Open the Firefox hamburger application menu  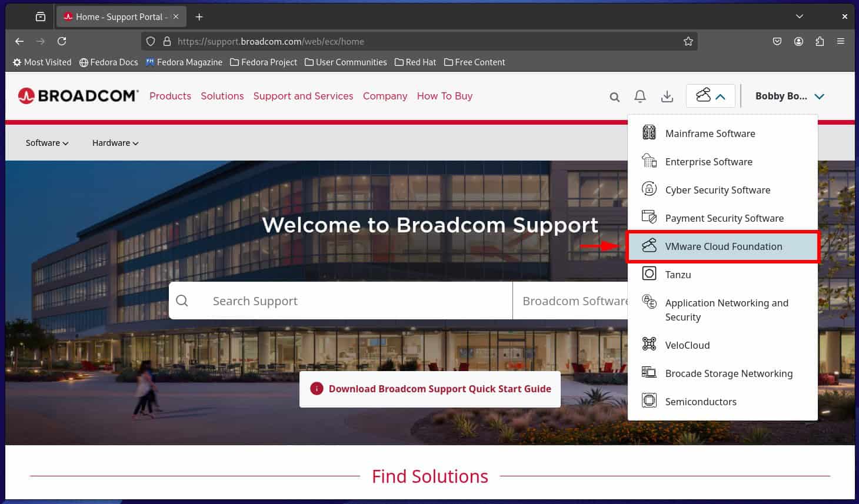click(841, 41)
